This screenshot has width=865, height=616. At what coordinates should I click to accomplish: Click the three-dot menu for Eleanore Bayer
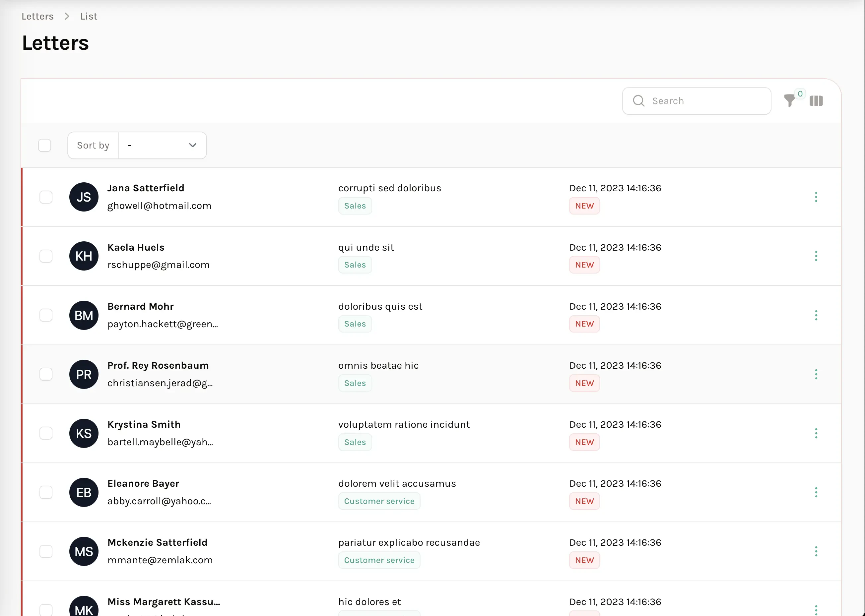[816, 492]
